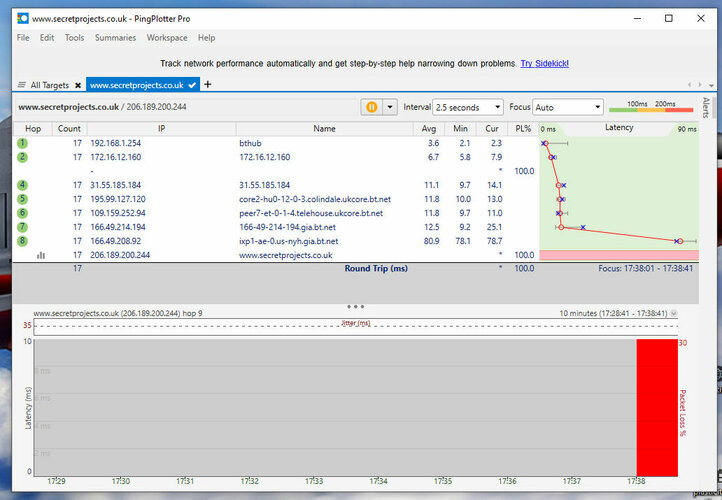This screenshot has height=500, width=722.
Task: Click the three-dot splitter handle above timeline graph
Action: pyautogui.click(x=355, y=306)
